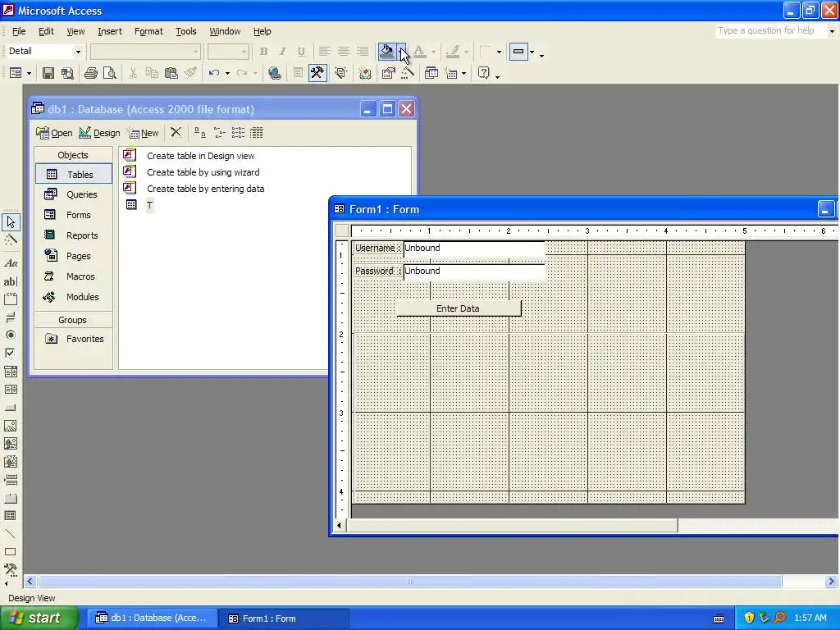Select the Toggle Button tool in the toolbox
The width and height of the screenshot is (840, 630).
pos(10,317)
